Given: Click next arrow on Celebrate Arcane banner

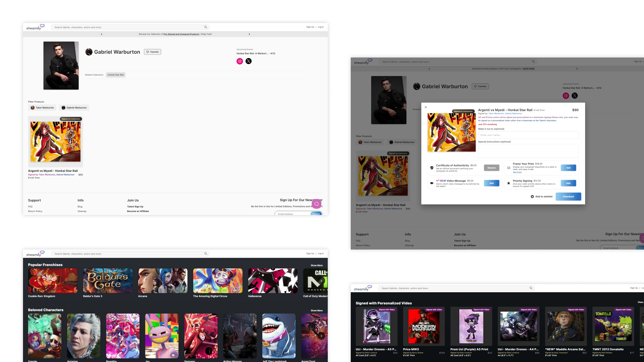Looking at the screenshot, I should (x=577, y=69).
